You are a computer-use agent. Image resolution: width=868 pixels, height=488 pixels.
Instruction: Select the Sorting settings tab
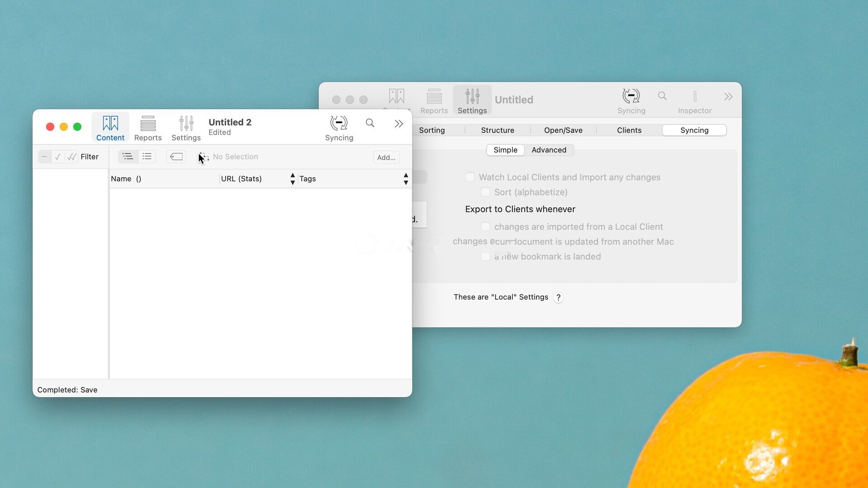coord(432,130)
